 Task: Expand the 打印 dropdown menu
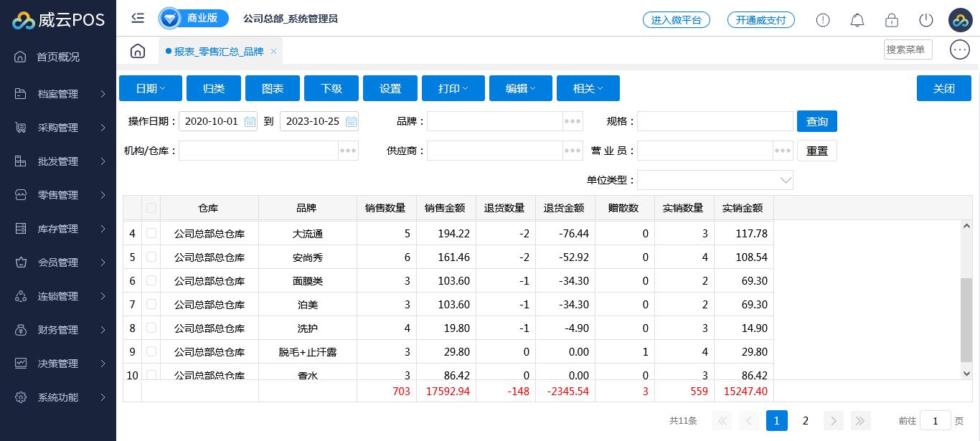point(453,88)
